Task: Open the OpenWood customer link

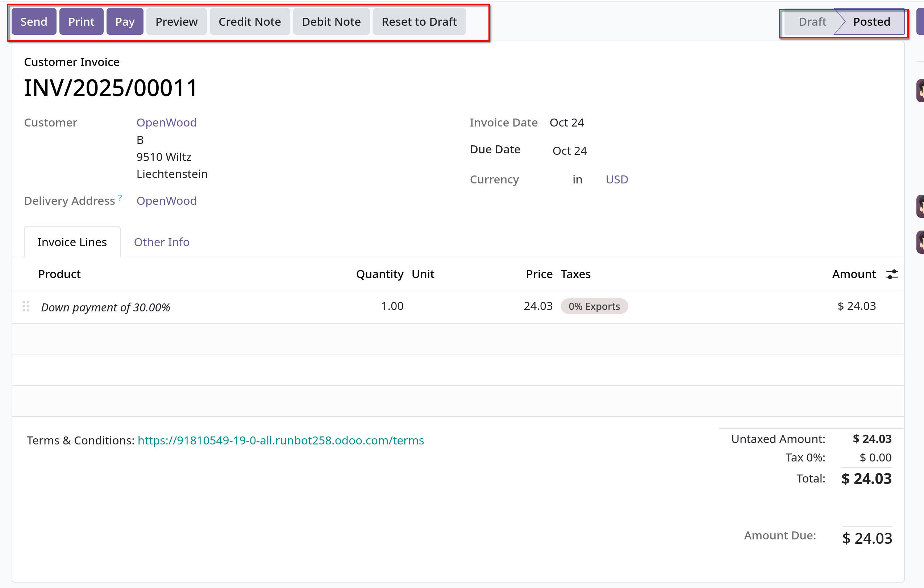Action: tap(167, 123)
